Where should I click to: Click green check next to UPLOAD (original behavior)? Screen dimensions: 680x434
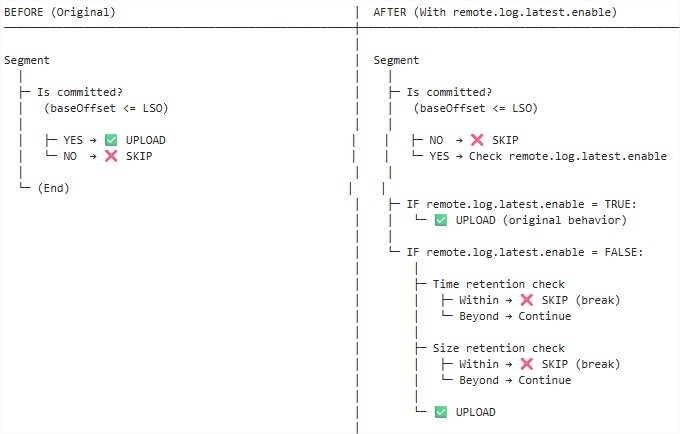click(x=441, y=220)
